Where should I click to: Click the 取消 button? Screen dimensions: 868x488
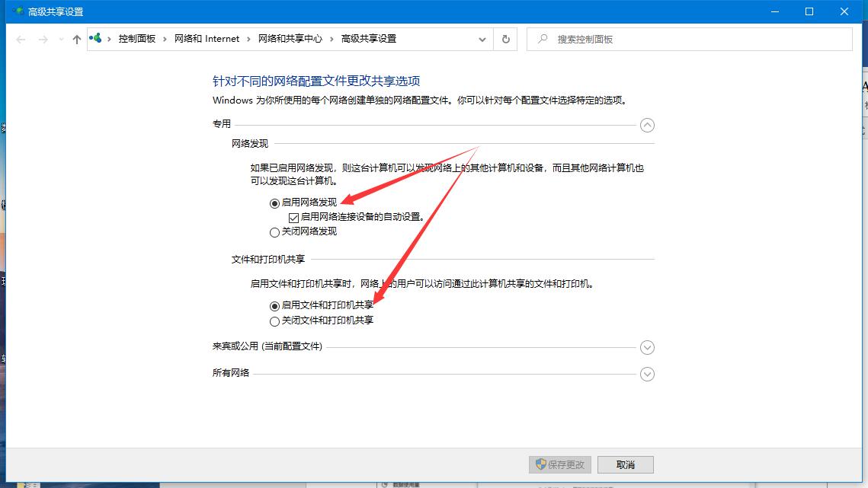[625, 464]
